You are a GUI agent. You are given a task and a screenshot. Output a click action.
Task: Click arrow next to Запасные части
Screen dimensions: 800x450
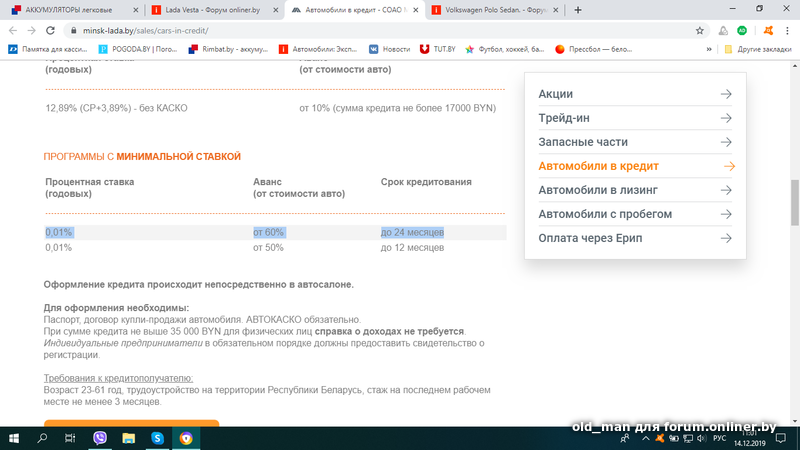pos(726,142)
